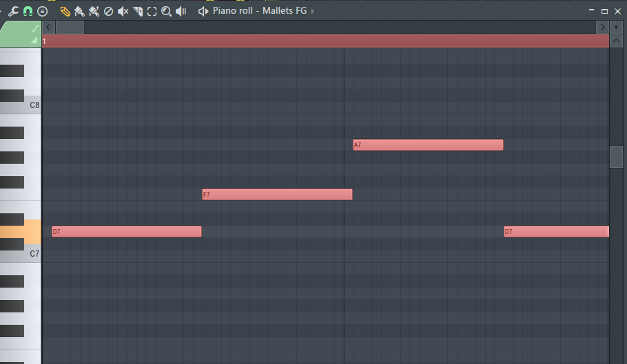Click the left arrow on horizontal scrollbar
The width and height of the screenshot is (627, 364).
pos(48,27)
